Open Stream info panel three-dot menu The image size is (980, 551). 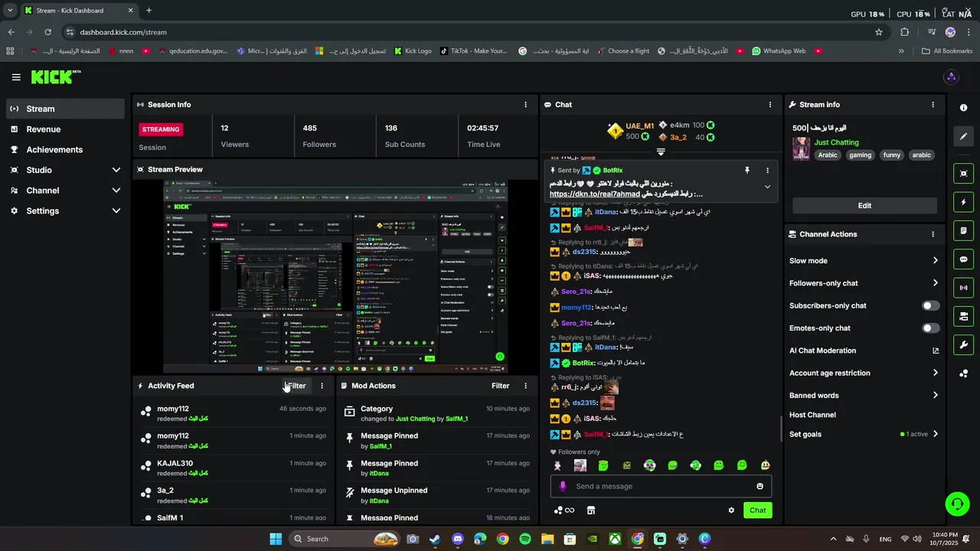933,105
